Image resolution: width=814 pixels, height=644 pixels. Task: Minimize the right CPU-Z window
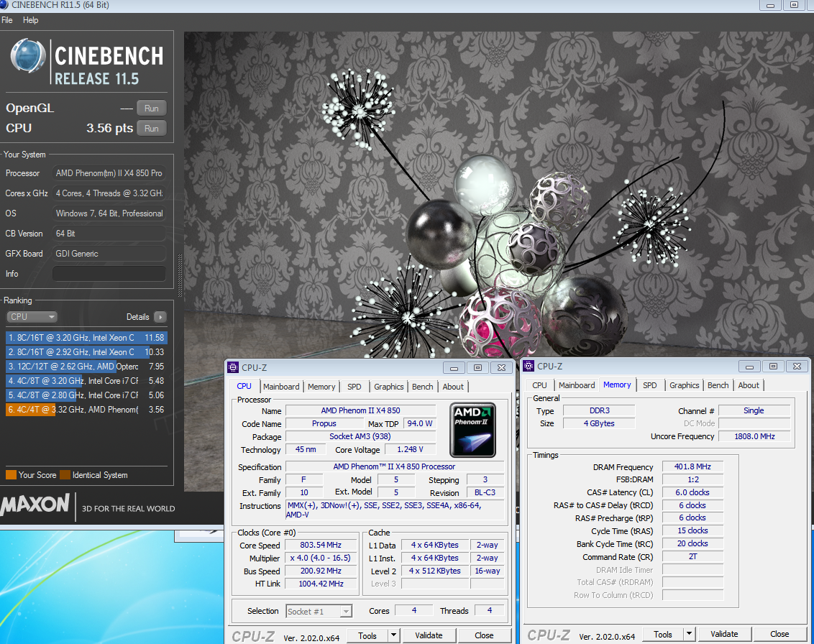tap(749, 367)
